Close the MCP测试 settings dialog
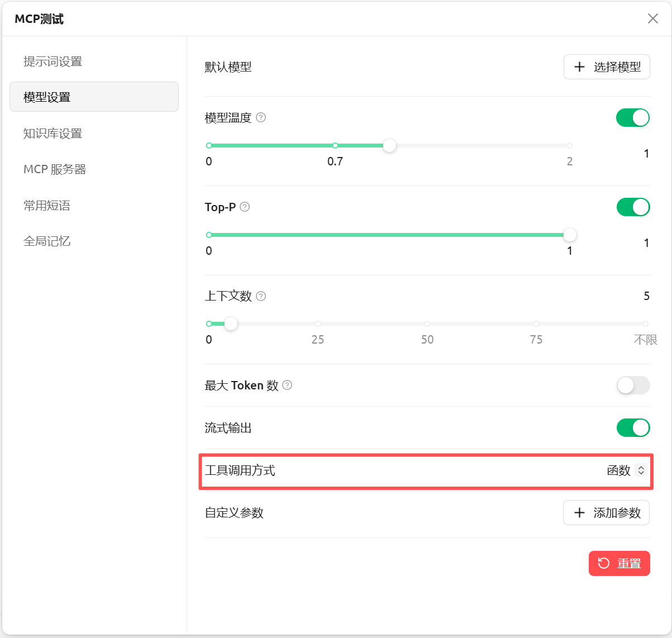The height and width of the screenshot is (638, 672). (x=652, y=19)
